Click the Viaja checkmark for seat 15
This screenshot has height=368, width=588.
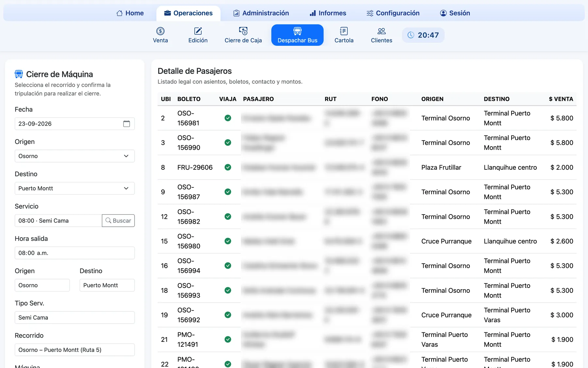(228, 241)
